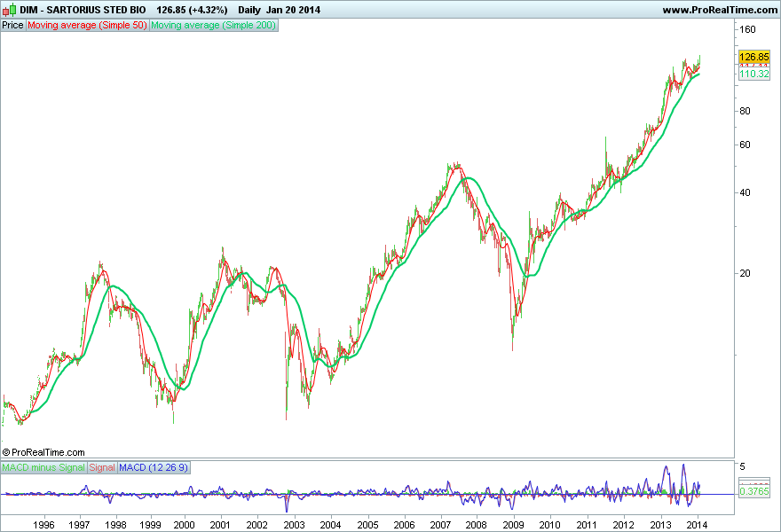Click the 80 price axis label
The image size is (781, 532).
745,111
